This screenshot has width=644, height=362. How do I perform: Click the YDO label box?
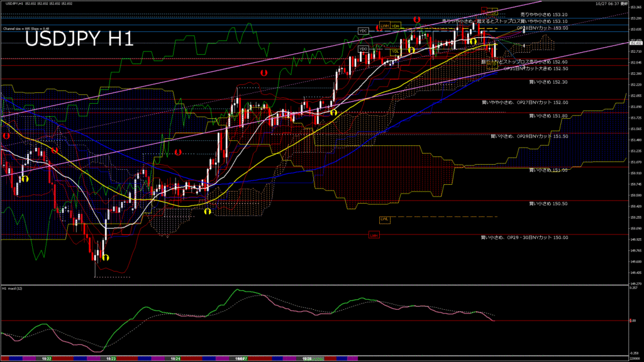point(363,48)
